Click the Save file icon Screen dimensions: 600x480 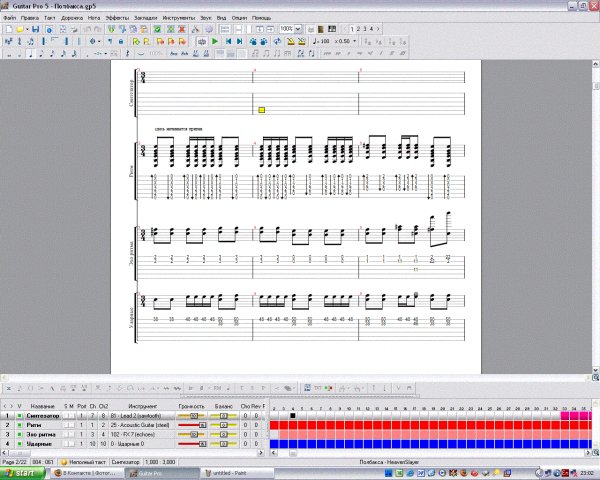[x=35, y=30]
